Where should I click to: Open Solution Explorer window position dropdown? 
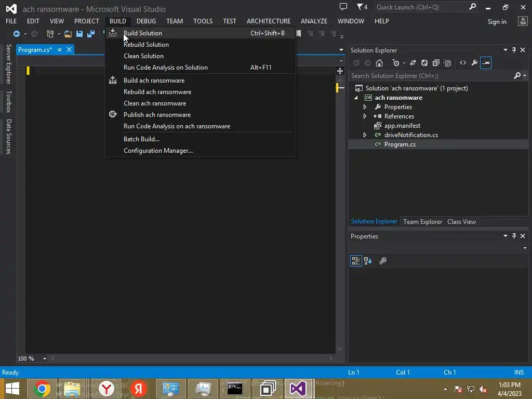pyautogui.click(x=505, y=50)
